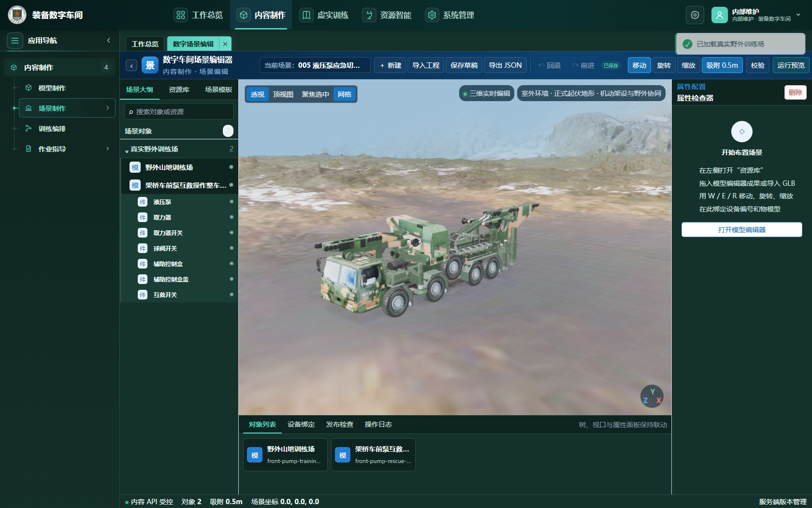Image resolution: width=812 pixels, height=508 pixels.
Task: Click the 校验 button
Action: (x=757, y=65)
